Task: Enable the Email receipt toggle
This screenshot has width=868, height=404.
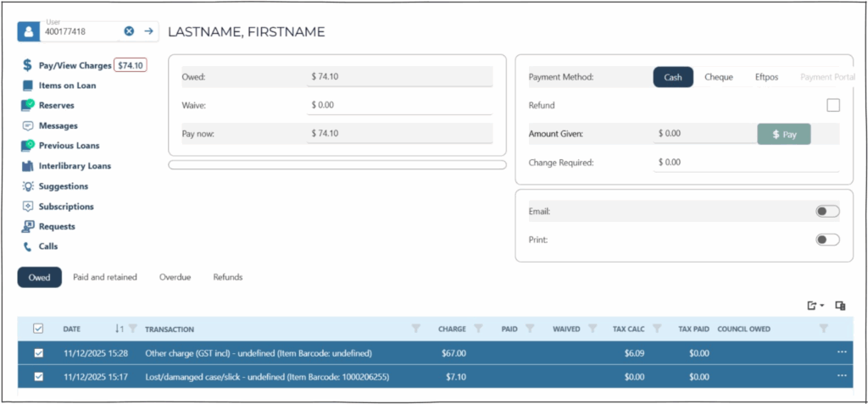Action: (826, 211)
